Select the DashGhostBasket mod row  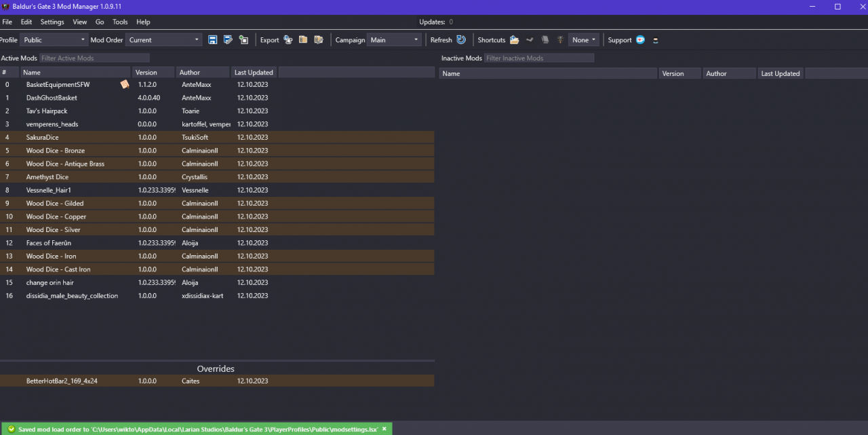217,98
